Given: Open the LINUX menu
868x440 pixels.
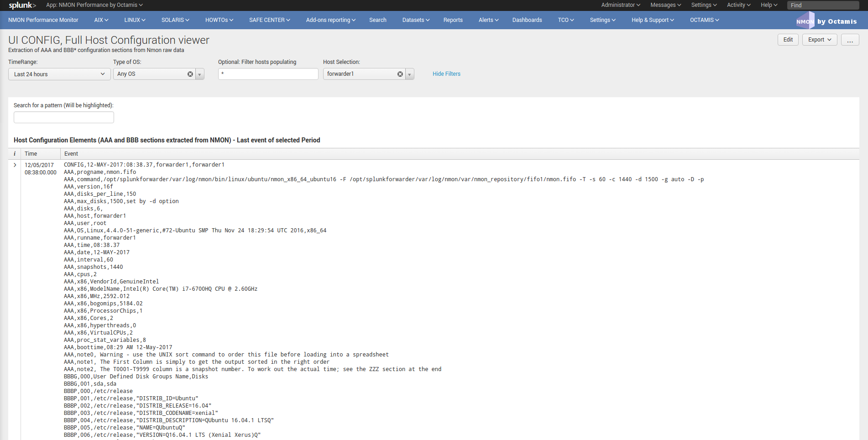Looking at the screenshot, I should pos(135,20).
